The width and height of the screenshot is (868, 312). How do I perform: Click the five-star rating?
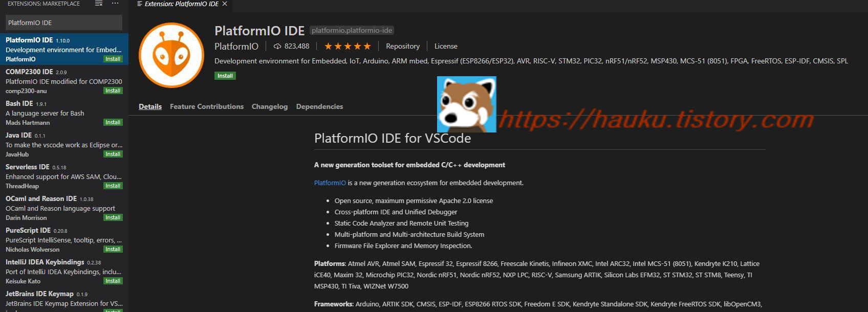(348, 46)
